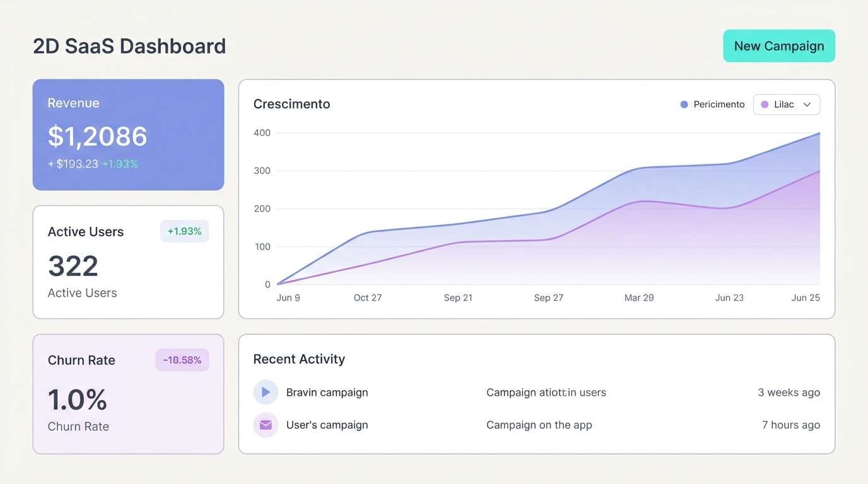Image resolution: width=868 pixels, height=484 pixels.
Task: Click the Jun 25 axis label on chart
Action: (x=806, y=297)
